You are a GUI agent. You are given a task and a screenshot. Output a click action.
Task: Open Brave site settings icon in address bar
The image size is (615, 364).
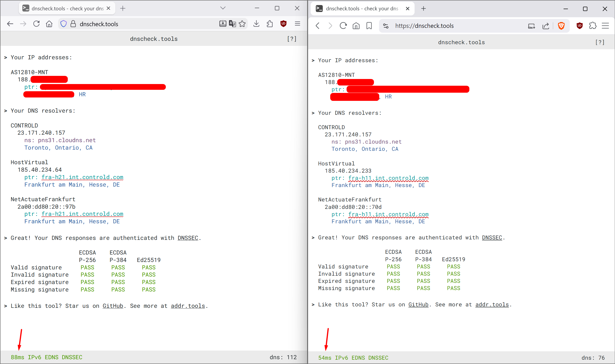386,26
